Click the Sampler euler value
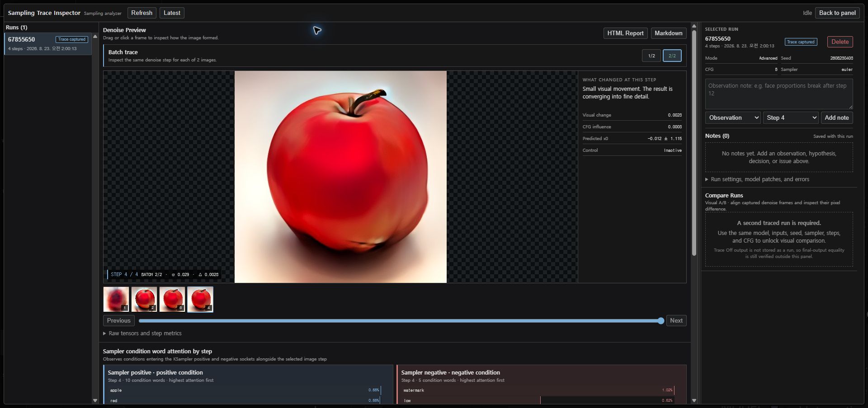868x408 pixels. click(847, 70)
